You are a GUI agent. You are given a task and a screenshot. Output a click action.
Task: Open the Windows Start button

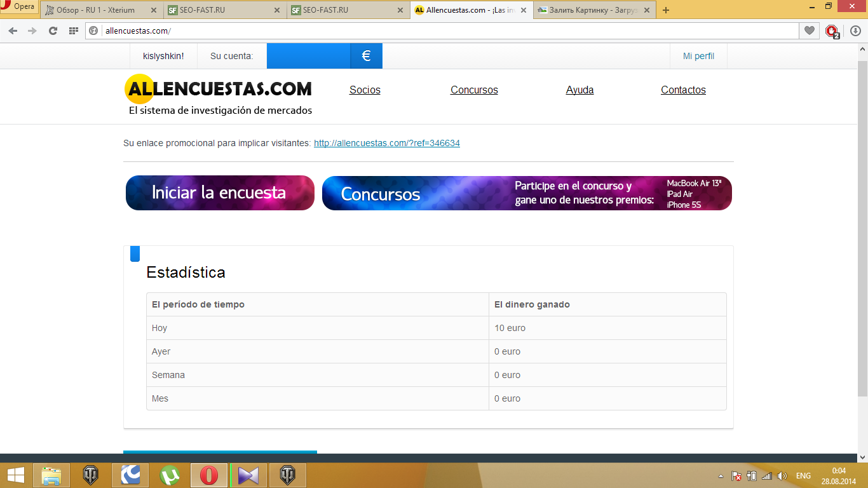pyautogui.click(x=16, y=475)
